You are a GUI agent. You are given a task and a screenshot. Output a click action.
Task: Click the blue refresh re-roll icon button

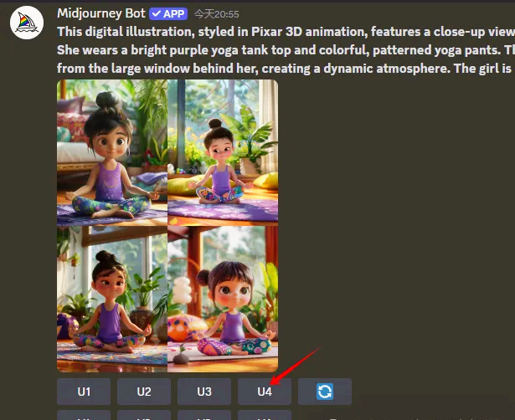[x=325, y=392]
